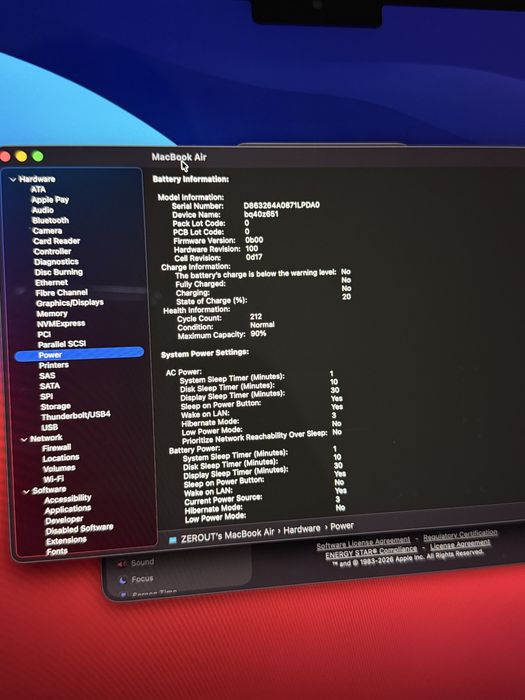Open the Software License Agreement link

[x=363, y=544]
